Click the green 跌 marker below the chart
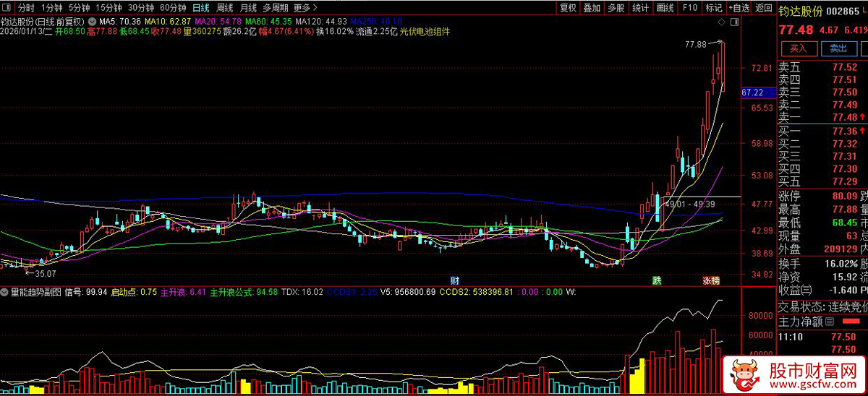This screenshot has height=396, width=868. click(x=657, y=280)
